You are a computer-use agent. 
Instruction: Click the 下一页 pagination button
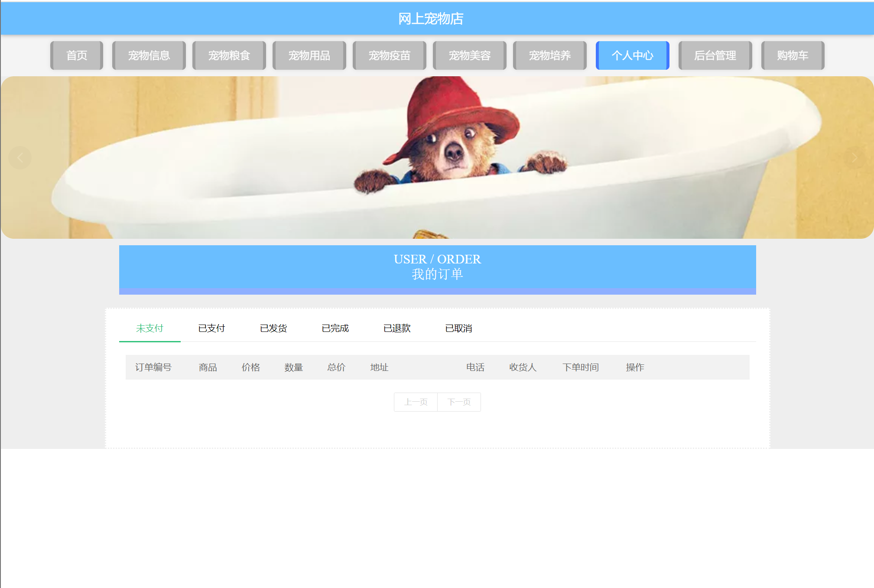459,402
